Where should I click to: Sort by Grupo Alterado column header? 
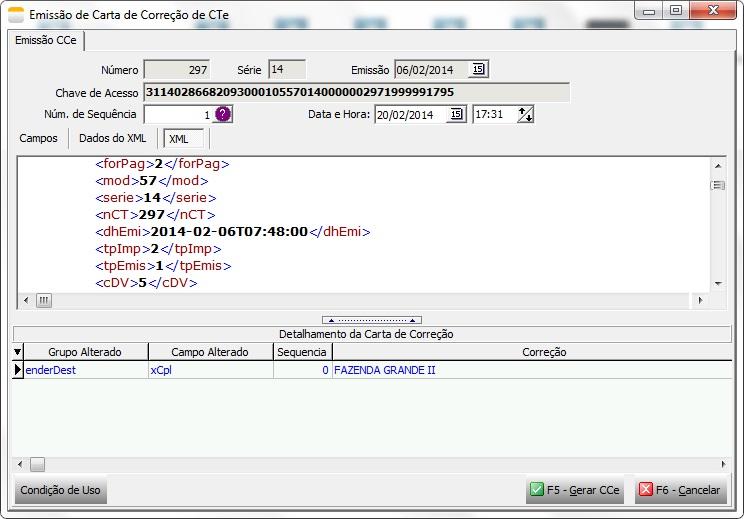click(85, 352)
